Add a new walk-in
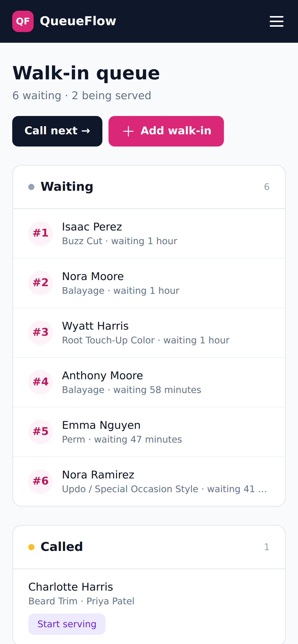298x644 pixels. [166, 131]
